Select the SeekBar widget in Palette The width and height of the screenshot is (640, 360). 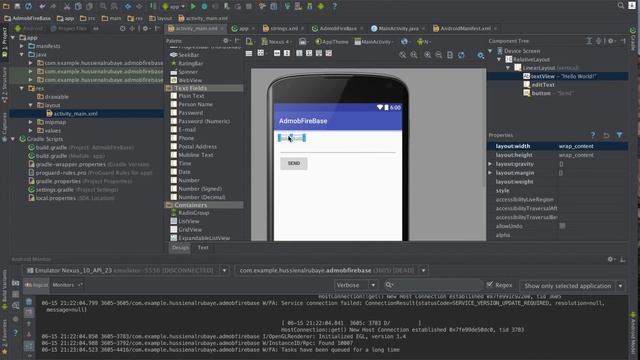[x=188, y=55]
